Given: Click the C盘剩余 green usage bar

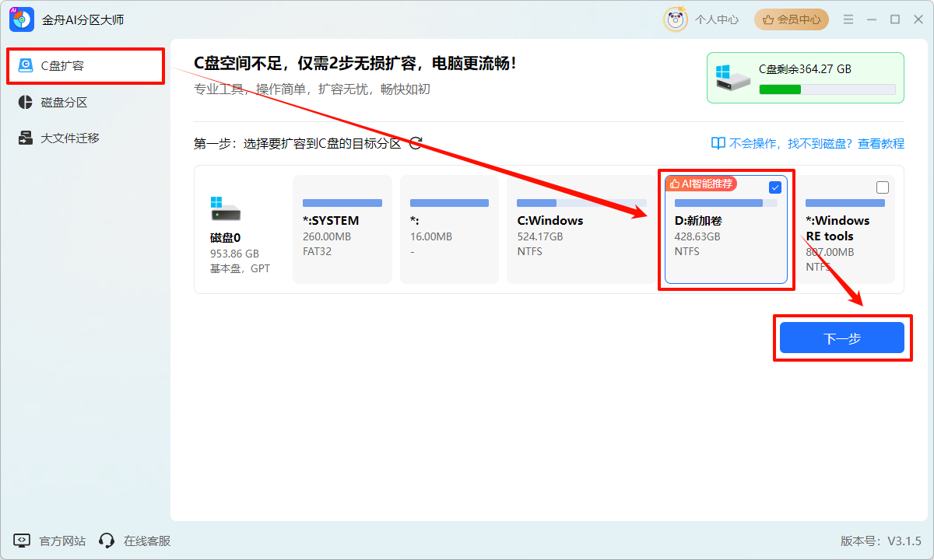Looking at the screenshot, I should (827, 89).
